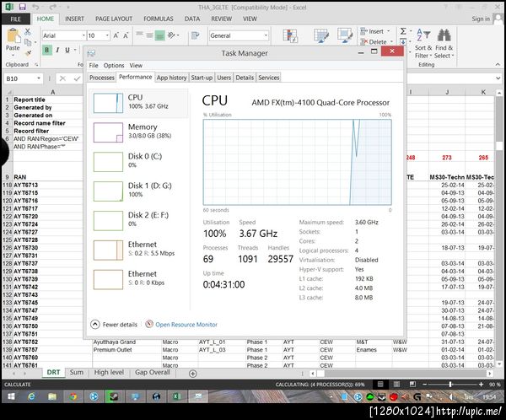
Task: Click the Cell Styles icon
Action: pyautogui.click(x=345, y=35)
